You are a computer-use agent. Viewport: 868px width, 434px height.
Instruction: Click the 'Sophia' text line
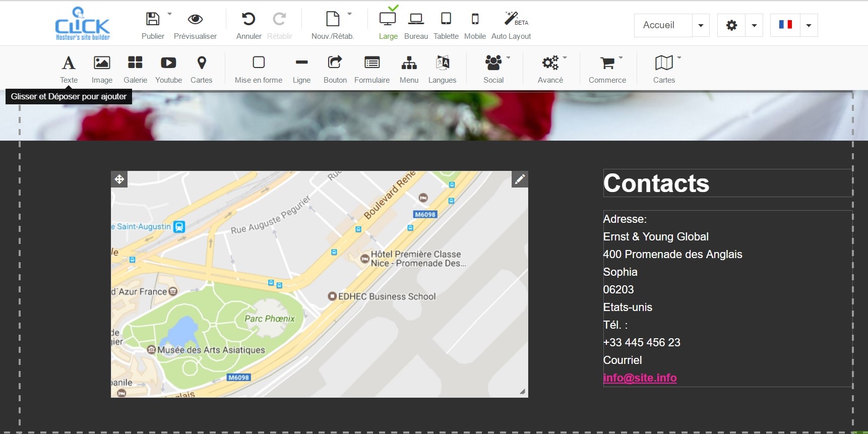[x=621, y=272]
